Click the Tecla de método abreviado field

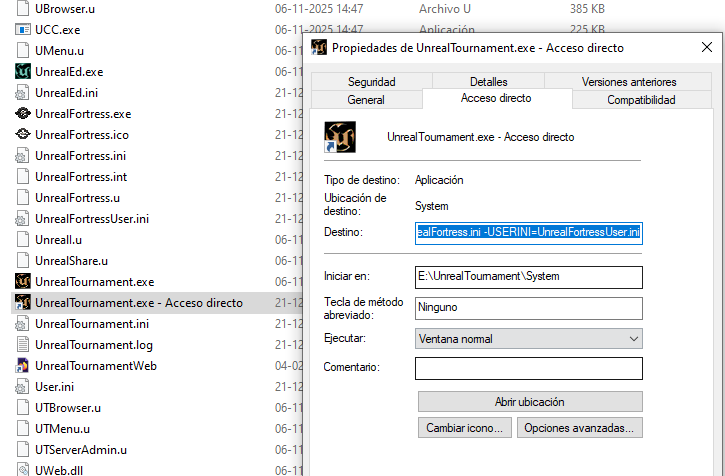[528, 308]
